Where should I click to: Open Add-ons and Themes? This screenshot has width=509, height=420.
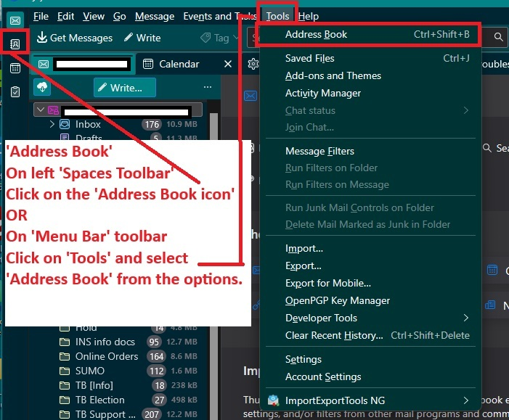tap(370, 76)
